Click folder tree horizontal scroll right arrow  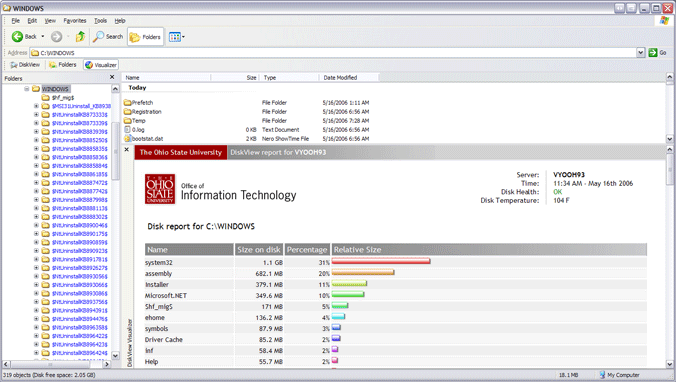(107, 364)
